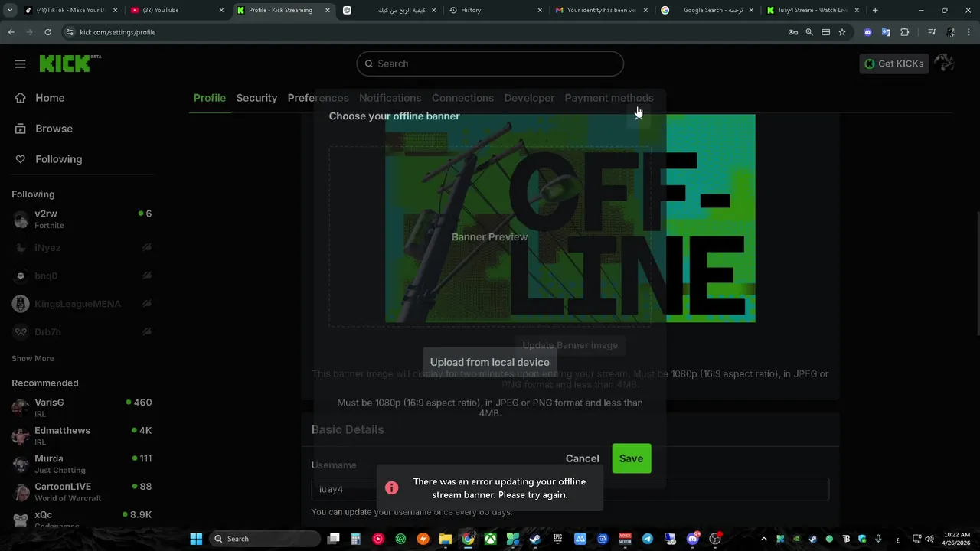The width and height of the screenshot is (980, 551).
Task: Open Chrome from the taskbar
Action: pyautogui.click(x=468, y=539)
